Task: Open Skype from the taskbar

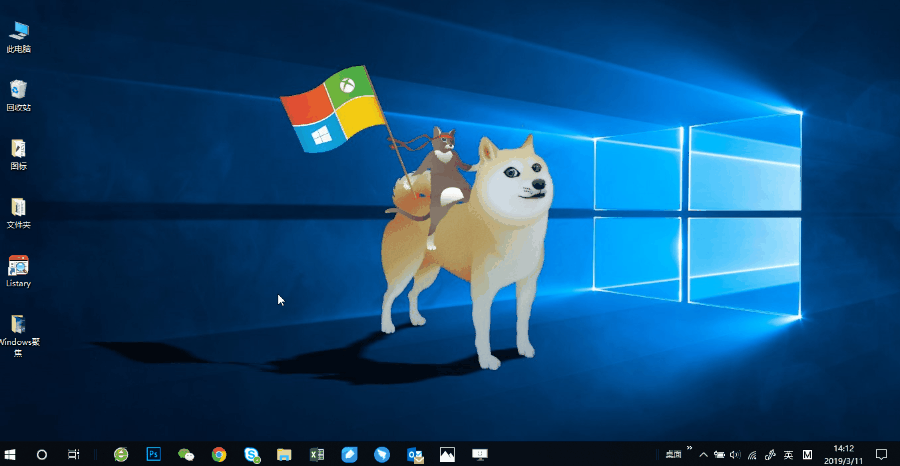Action: (251, 455)
